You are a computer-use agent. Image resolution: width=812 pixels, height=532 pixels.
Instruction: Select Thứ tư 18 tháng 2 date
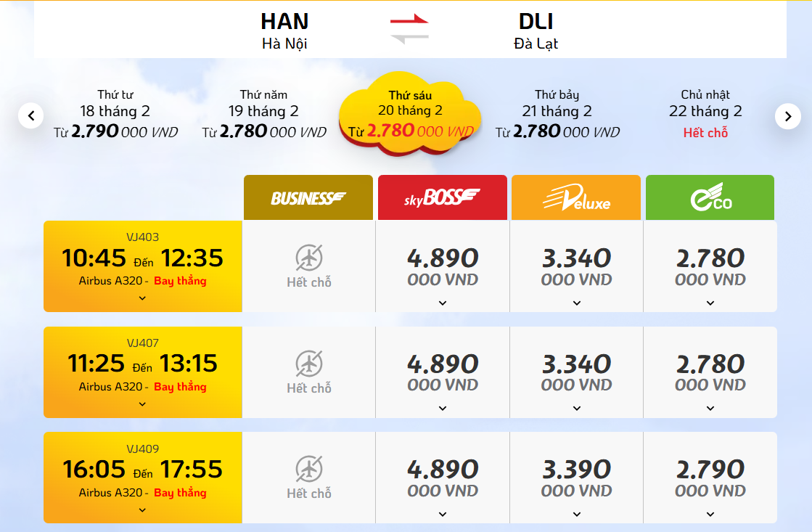pyautogui.click(x=116, y=113)
